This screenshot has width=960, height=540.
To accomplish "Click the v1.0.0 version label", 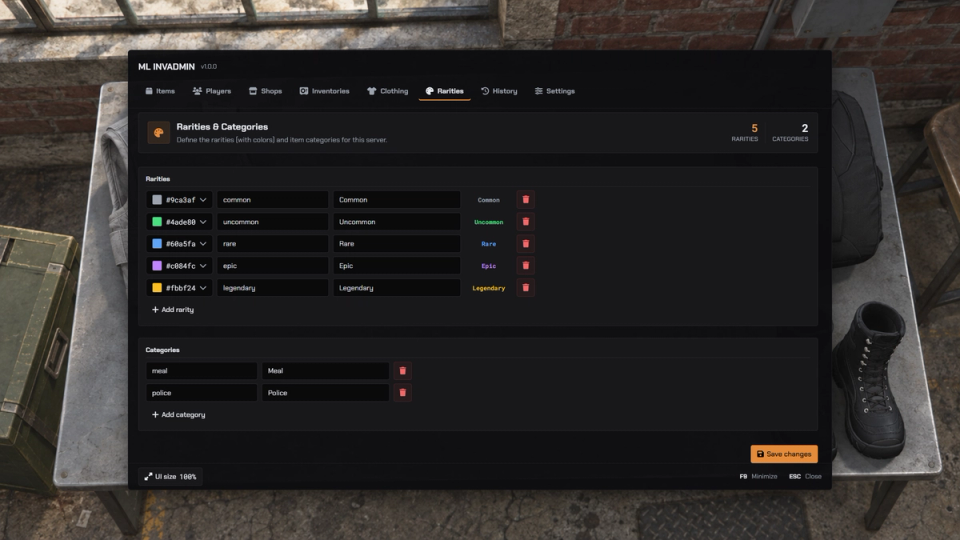I will click(x=209, y=67).
